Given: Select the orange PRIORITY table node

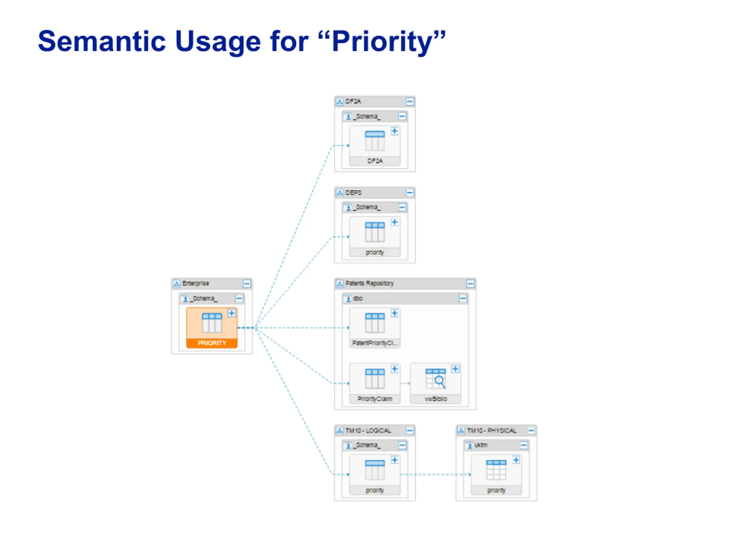Looking at the screenshot, I should point(212,328).
